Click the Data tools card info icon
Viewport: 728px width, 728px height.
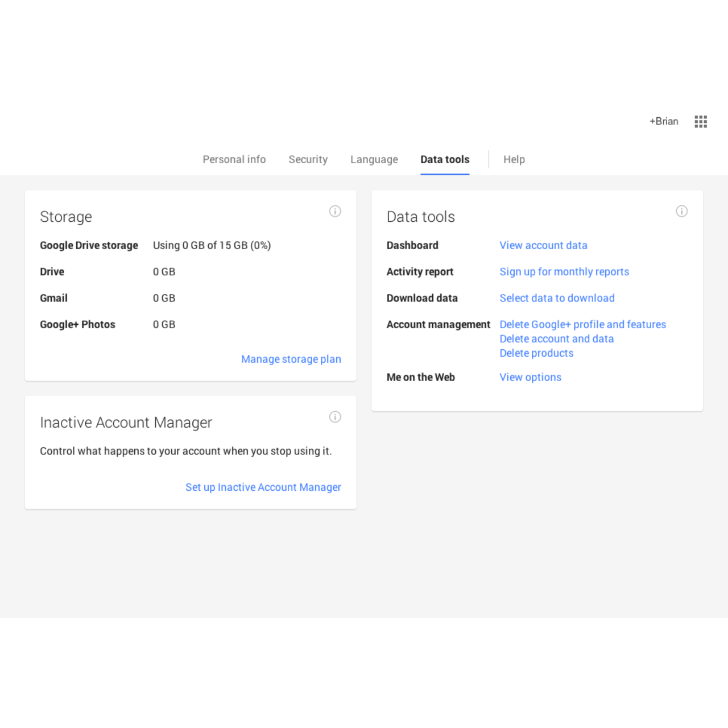681,212
